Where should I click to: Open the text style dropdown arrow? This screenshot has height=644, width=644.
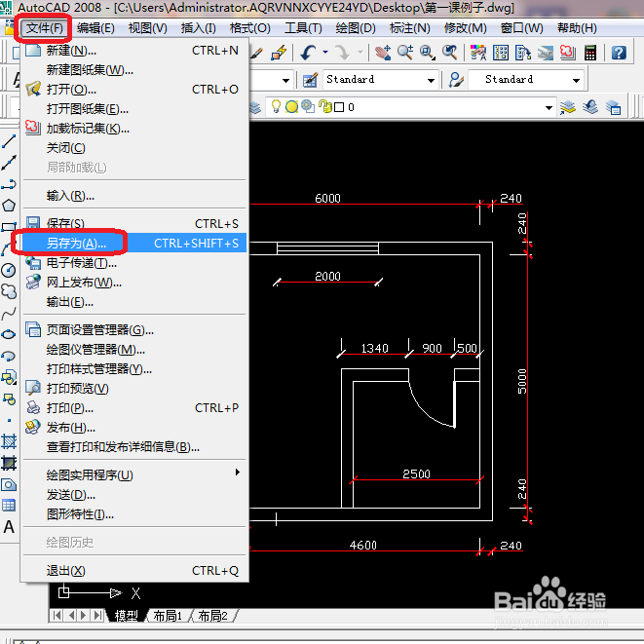(285, 80)
